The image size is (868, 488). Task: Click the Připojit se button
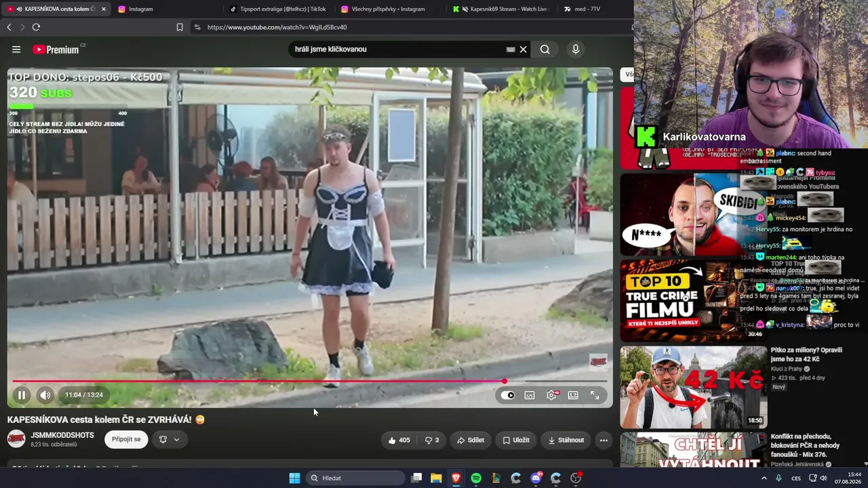126,439
